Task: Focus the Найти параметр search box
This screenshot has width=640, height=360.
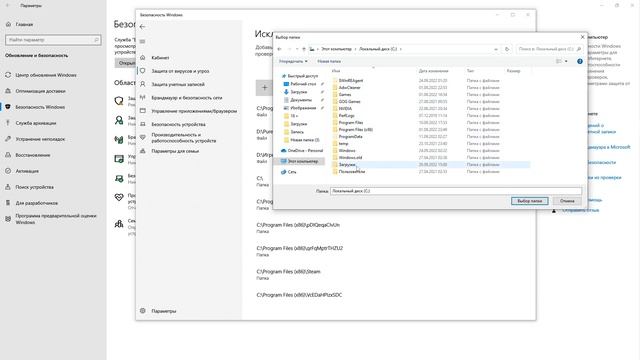Action: tap(53, 40)
